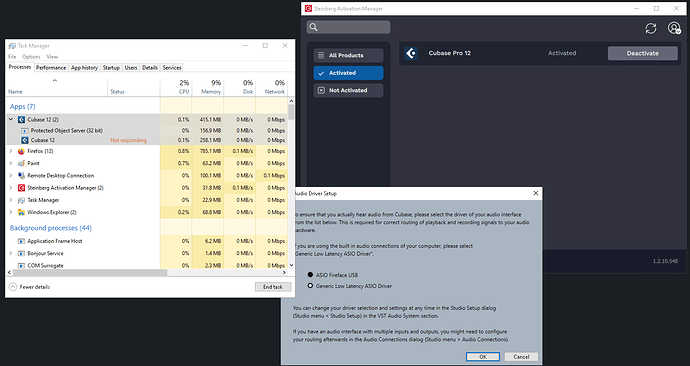The image size is (690, 366).
Task: Open the File menu in Task Manager
Action: click(12, 57)
